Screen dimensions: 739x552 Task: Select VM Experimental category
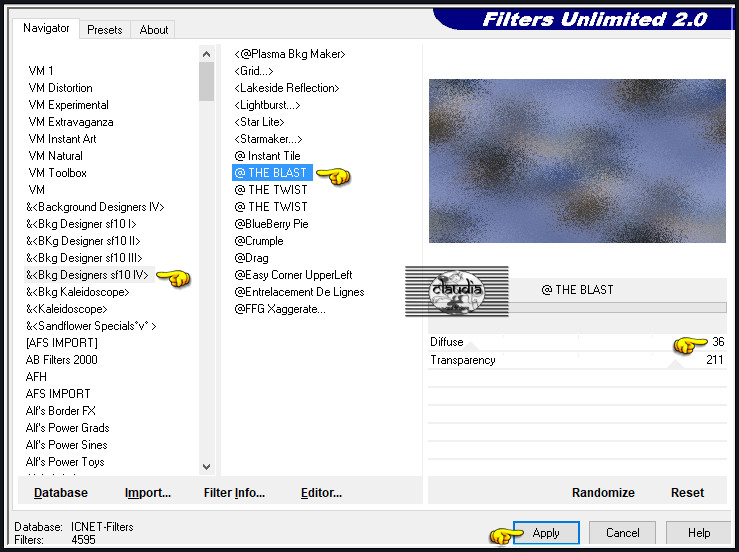pyautogui.click(x=68, y=105)
